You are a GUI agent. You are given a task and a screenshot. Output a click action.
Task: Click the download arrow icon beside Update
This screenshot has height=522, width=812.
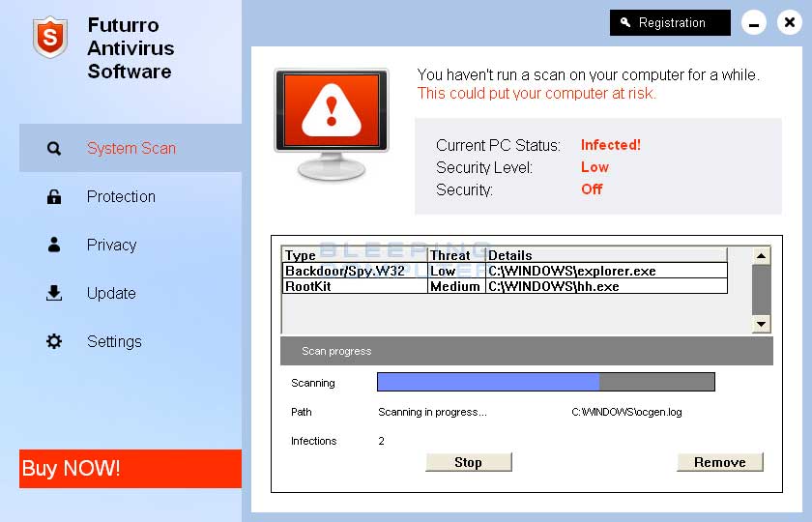[54, 293]
